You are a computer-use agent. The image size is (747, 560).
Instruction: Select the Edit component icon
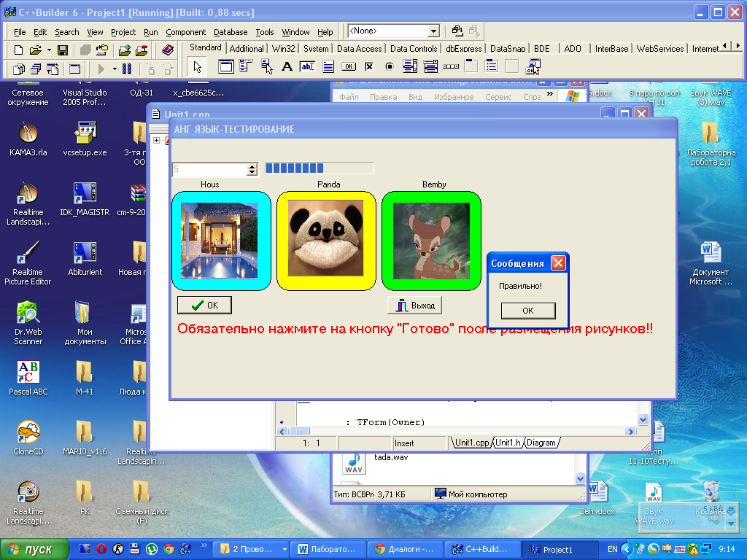click(307, 66)
